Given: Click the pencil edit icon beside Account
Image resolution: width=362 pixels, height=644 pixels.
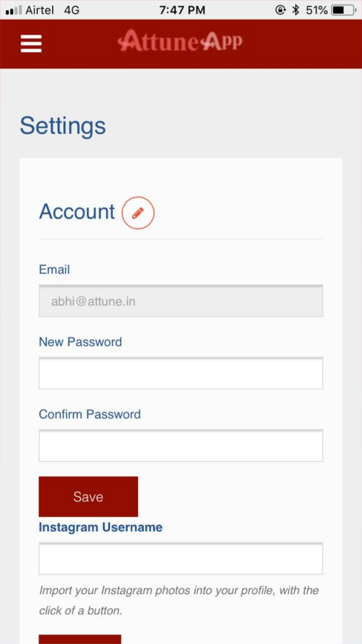Looking at the screenshot, I should (138, 213).
